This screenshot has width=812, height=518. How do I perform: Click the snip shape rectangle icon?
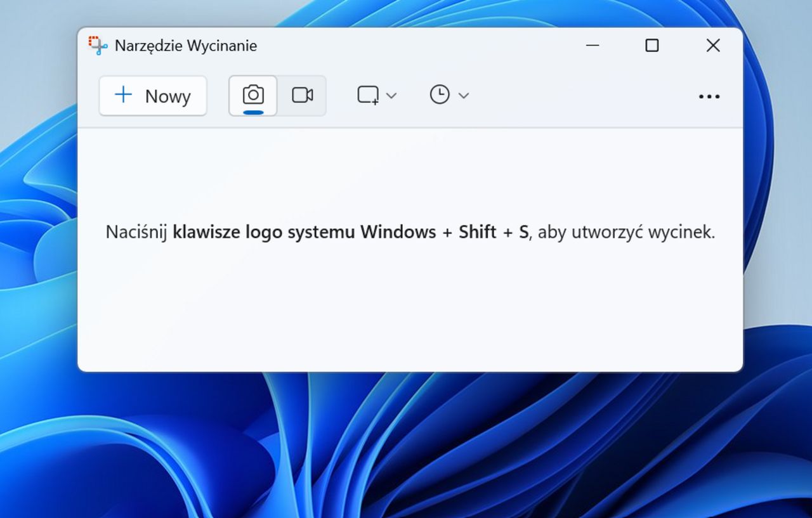tap(368, 94)
